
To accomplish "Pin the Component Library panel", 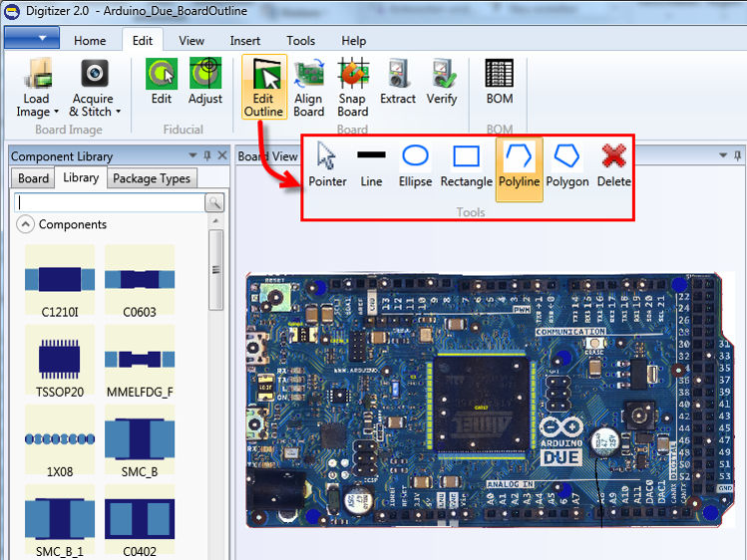I will pos(207,155).
